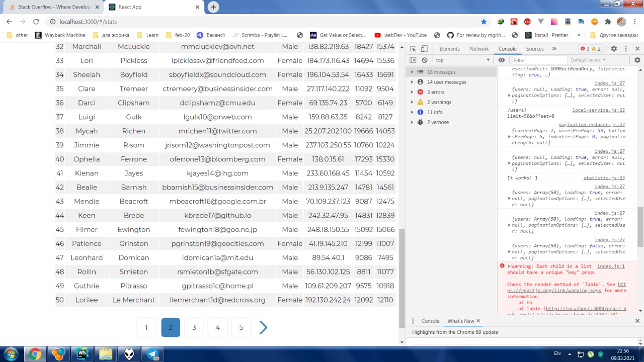Viewport: 644px width, 362px height.
Task: Click the Vue devtools extension icon
Action: click(541, 22)
